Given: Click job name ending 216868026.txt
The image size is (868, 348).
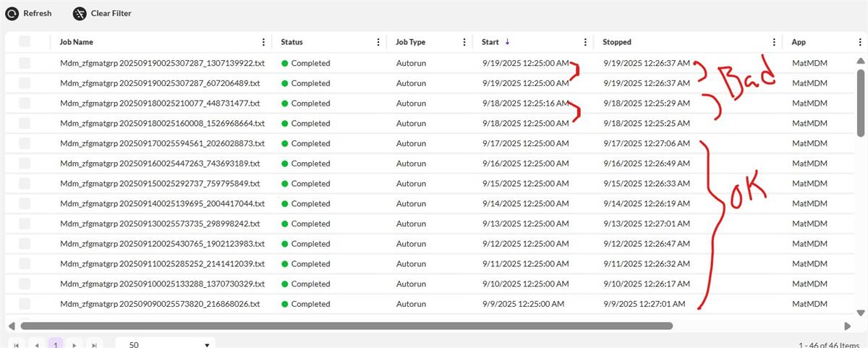Looking at the screenshot, I should tap(160, 304).
